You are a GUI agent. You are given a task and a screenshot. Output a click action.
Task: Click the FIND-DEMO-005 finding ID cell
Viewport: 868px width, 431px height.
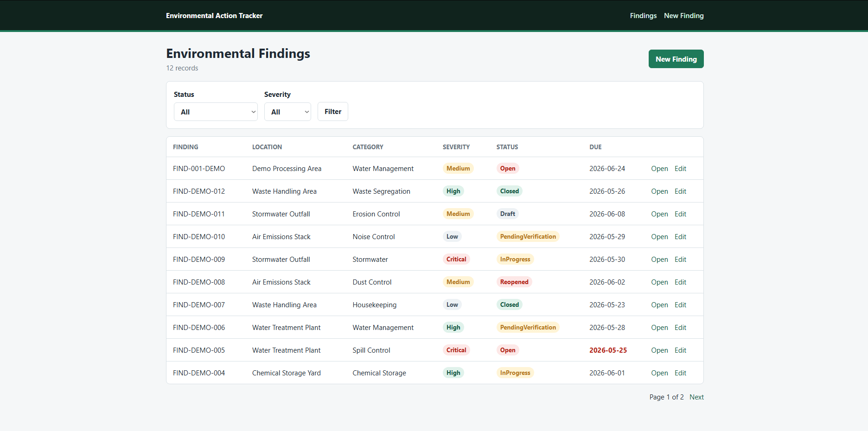tap(199, 350)
